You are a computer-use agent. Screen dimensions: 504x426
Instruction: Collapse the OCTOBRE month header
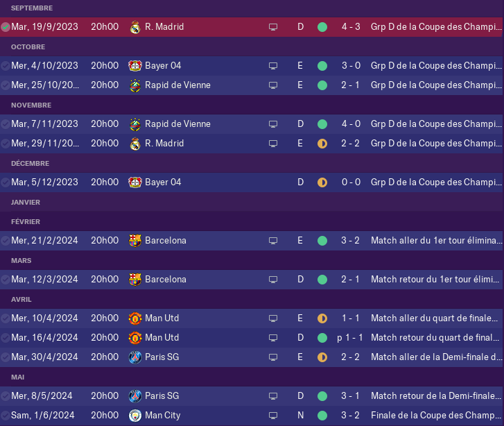pyautogui.click(x=28, y=47)
